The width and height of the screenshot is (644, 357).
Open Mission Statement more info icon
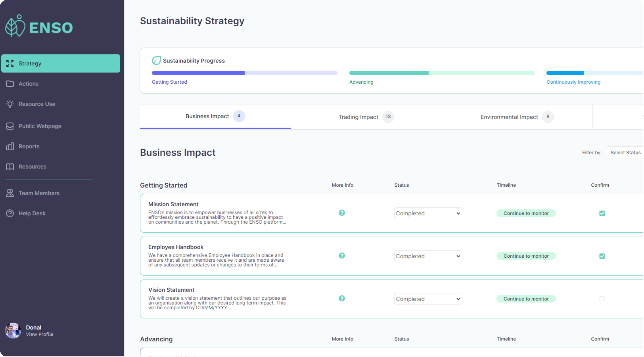(342, 213)
